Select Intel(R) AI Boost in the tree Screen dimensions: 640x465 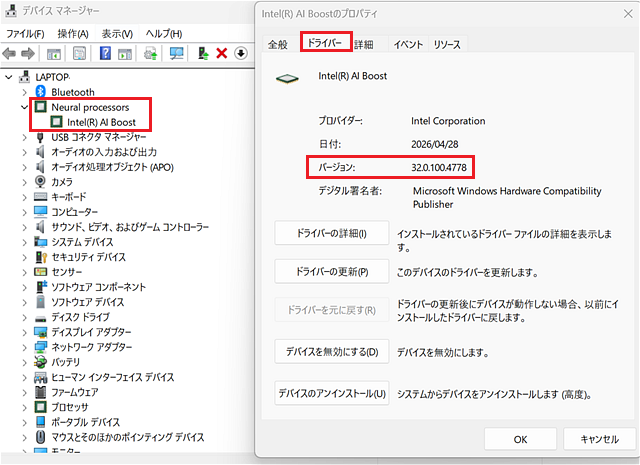pyautogui.click(x=101, y=122)
